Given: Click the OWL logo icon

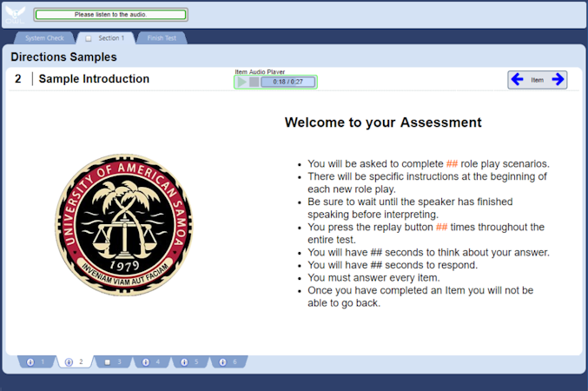Looking at the screenshot, I should click(15, 15).
